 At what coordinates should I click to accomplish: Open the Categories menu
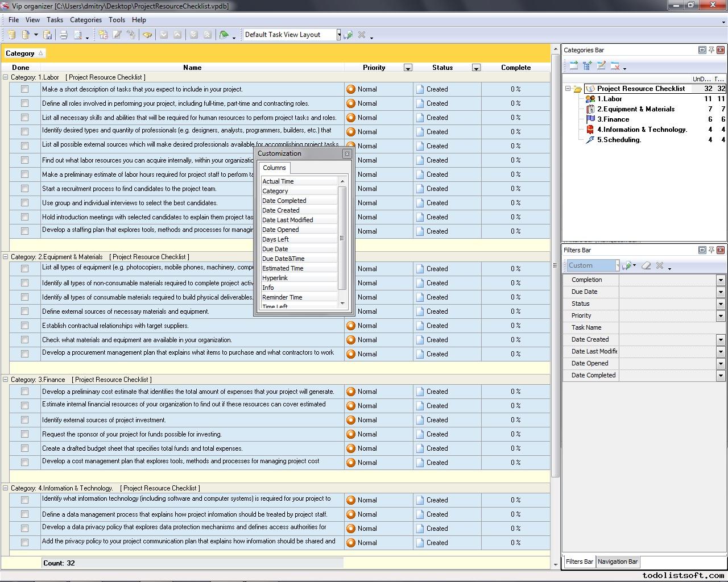tap(85, 20)
